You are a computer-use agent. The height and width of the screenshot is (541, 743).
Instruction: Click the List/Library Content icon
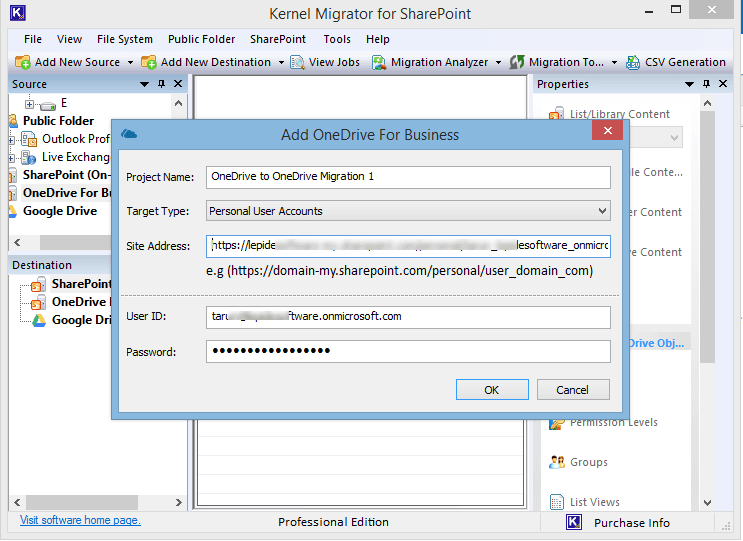point(556,113)
